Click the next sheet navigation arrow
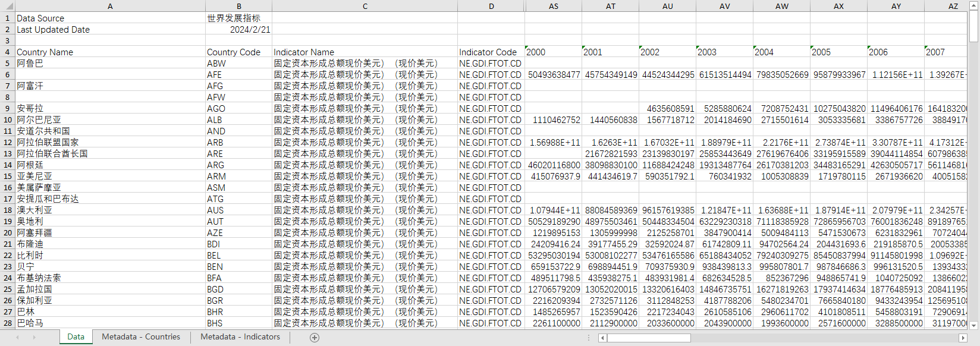This screenshot has width=980, height=346. click(x=34, y=338)
